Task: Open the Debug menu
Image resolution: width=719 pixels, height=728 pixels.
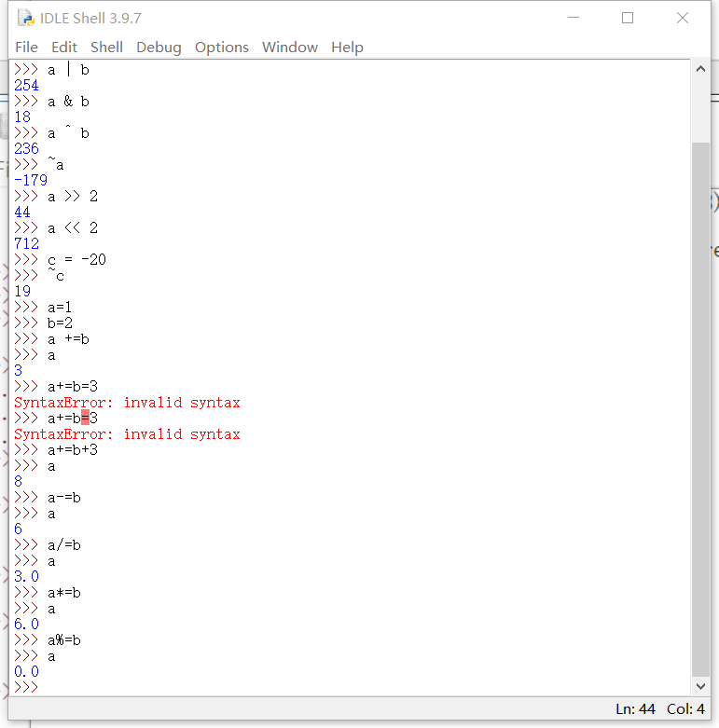Action: pyautogui.click(x=159, y=47)
